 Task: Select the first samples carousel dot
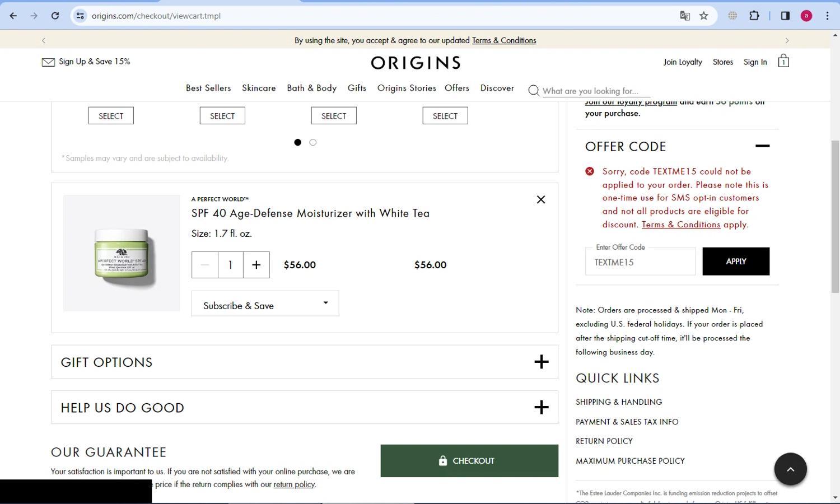tap(297, 142)
